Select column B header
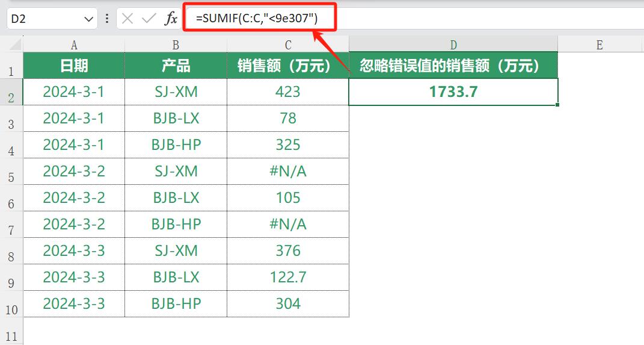The width and height of the screenshot is (644, 345). (x=176, y=45)
